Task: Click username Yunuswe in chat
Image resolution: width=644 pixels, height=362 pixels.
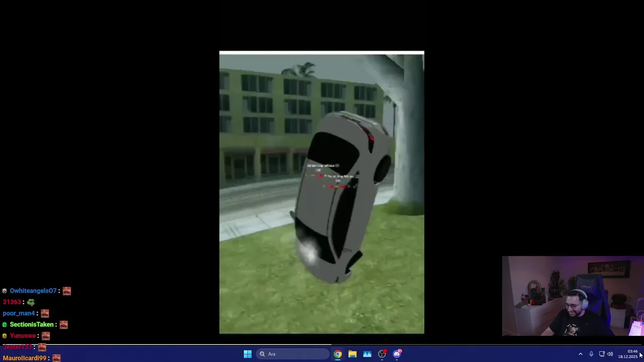Action: click(23, 335)
